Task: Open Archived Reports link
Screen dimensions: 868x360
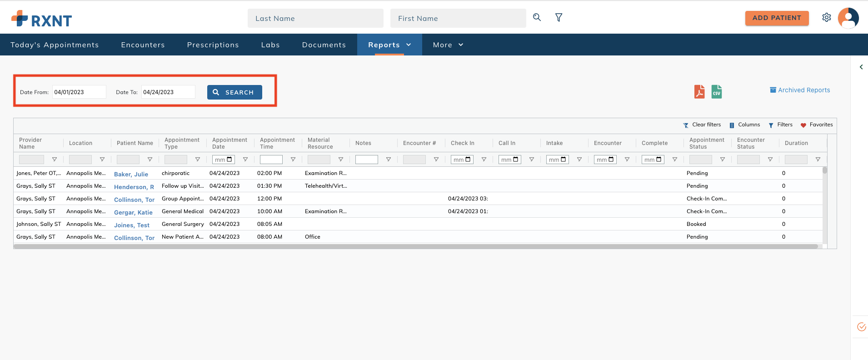Action: tap(800, 90)
